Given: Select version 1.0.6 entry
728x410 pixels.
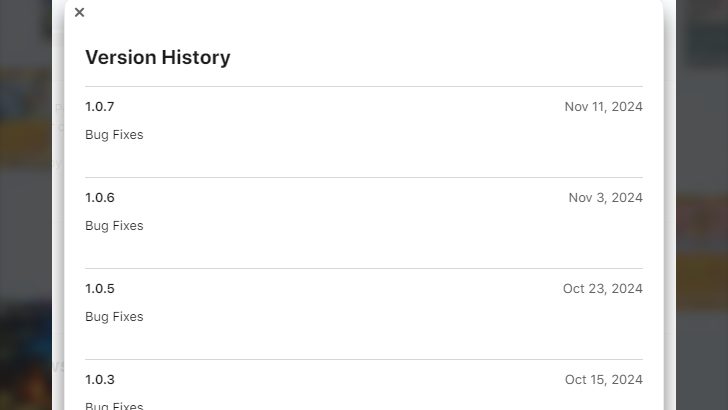Looking at the screenshot, I should (x=100, y=198).
